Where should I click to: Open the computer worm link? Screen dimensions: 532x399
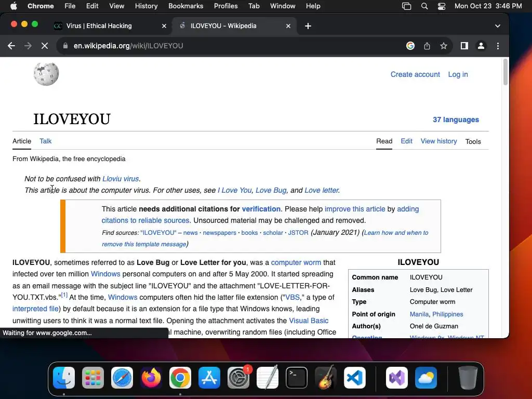click(296, 262)
